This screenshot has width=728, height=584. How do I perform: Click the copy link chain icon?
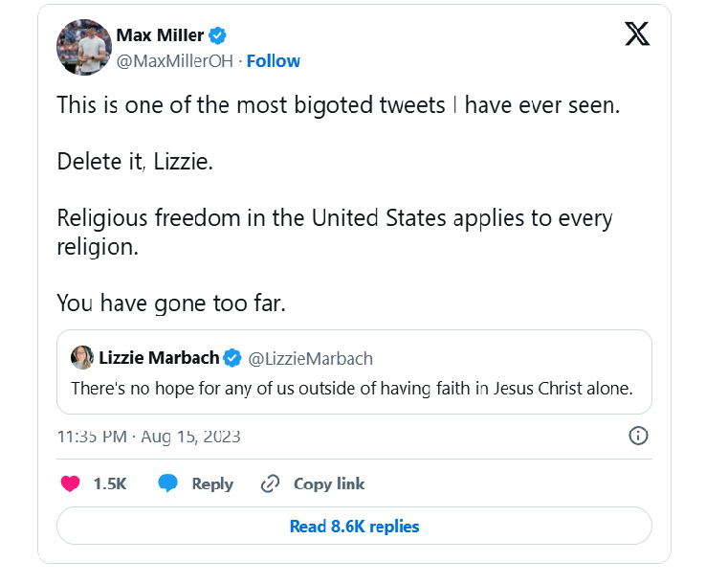270,483
